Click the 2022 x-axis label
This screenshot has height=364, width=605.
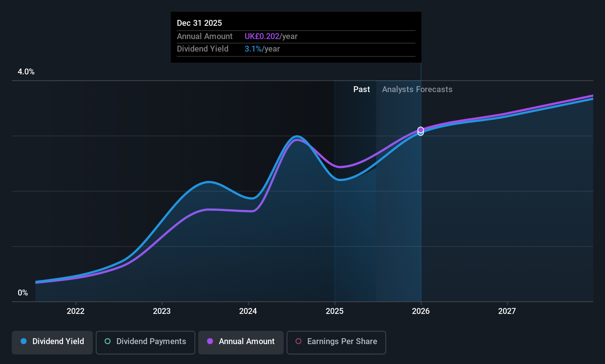[x=76, y=311]
